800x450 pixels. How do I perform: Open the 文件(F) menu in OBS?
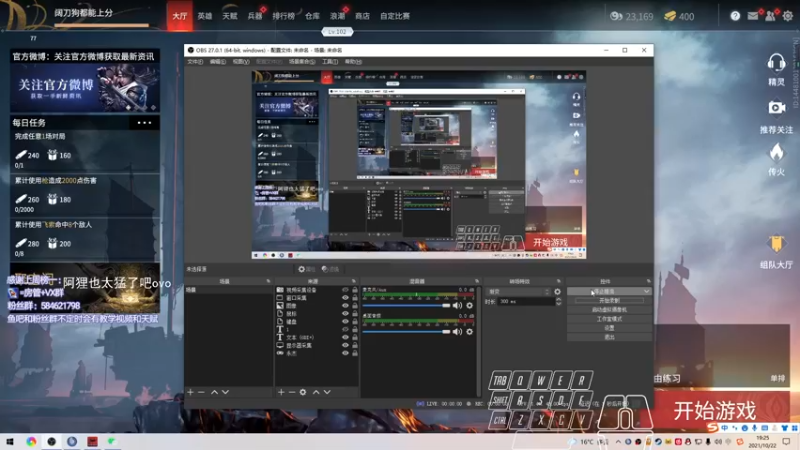click(195, 62)
